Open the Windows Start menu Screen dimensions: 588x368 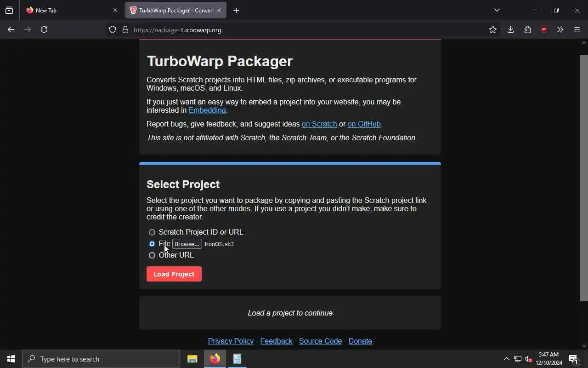click(x=11, y=359)
